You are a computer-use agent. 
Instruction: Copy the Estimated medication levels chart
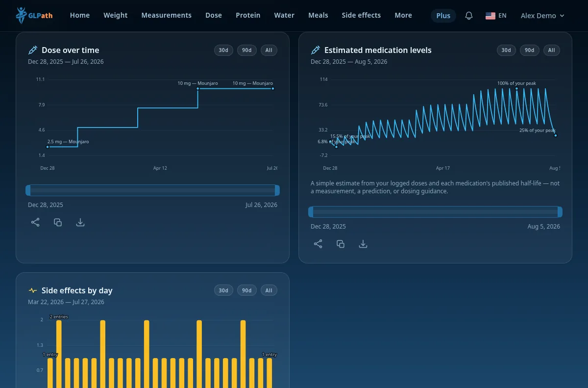[341, 244]
